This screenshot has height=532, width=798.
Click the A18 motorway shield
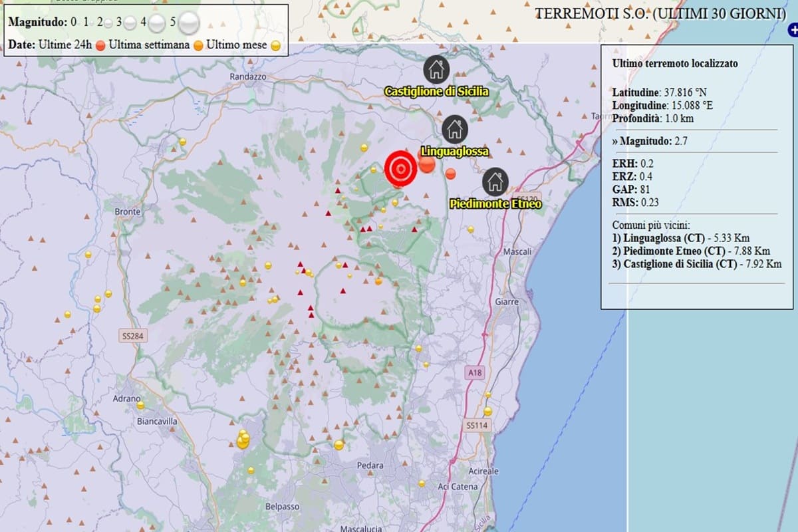(473, 373)
